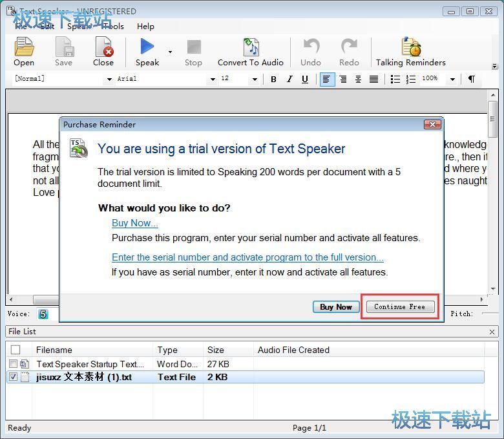Click the Enter the serial number link
Viewport: 504px width, 439px height.
(247, 257)
